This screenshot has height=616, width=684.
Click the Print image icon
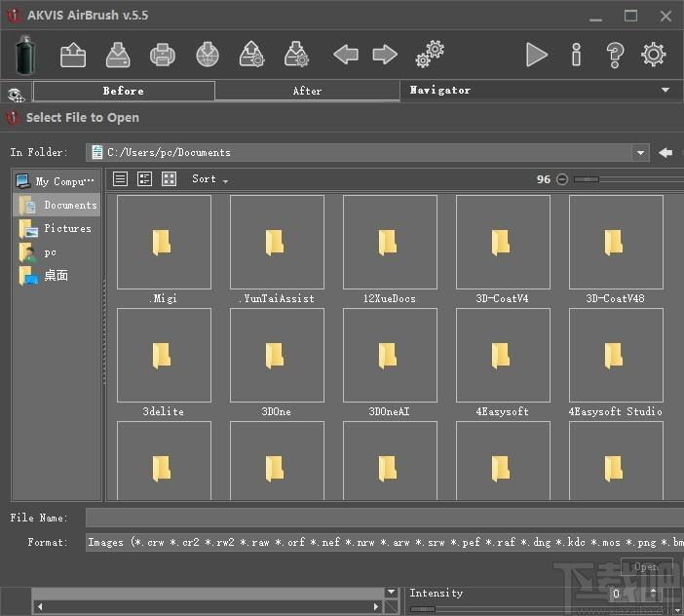163,55
